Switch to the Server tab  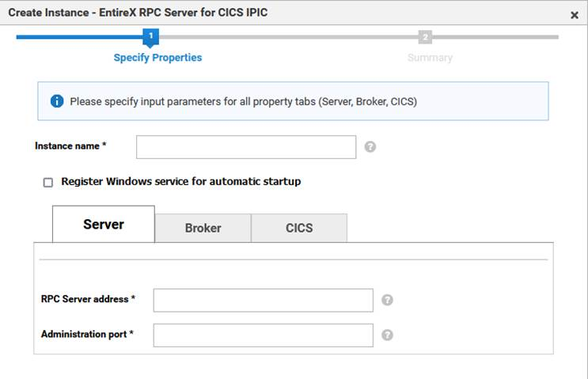click(104, 224)
